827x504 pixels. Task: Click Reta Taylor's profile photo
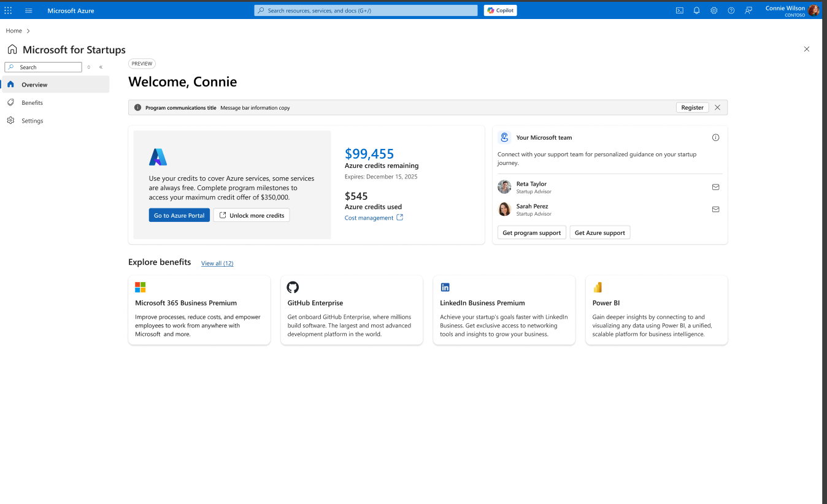click(x=504, y=187)
